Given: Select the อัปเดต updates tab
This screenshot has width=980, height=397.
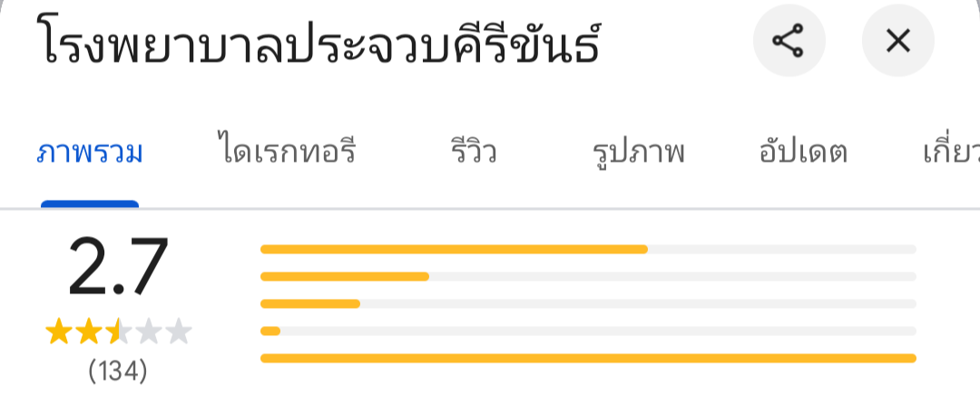Looking at the screenshot, I should coord(802,153).
